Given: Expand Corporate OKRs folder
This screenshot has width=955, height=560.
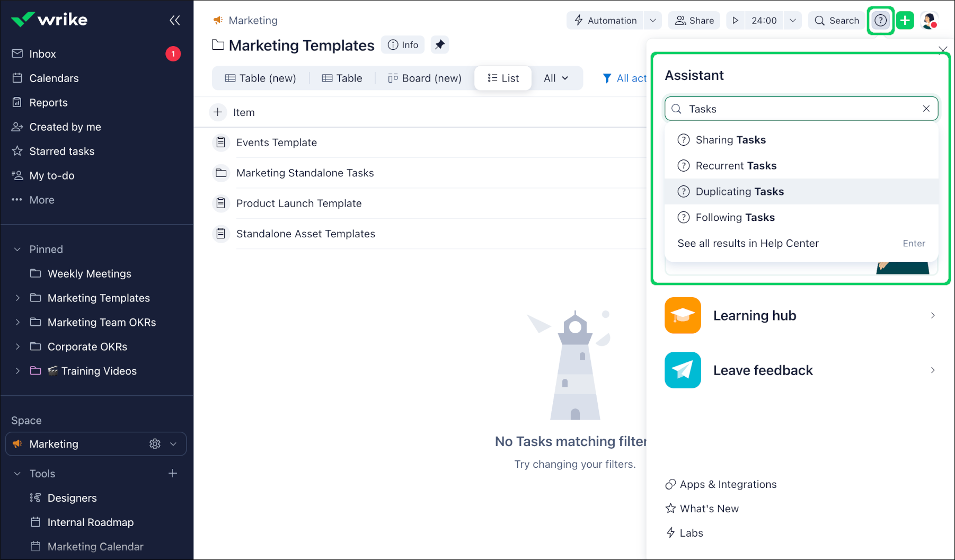Looking at the screenshot, I should click(x=17, y=347).
